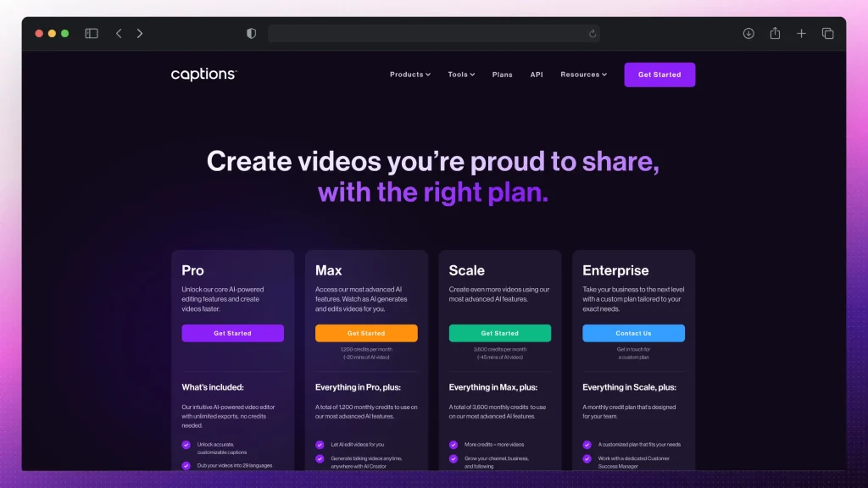This screenshot has width=868, height=488.
Task: Click the 'Unlock accurate, customizable captions' check icon
Action: 186,445
